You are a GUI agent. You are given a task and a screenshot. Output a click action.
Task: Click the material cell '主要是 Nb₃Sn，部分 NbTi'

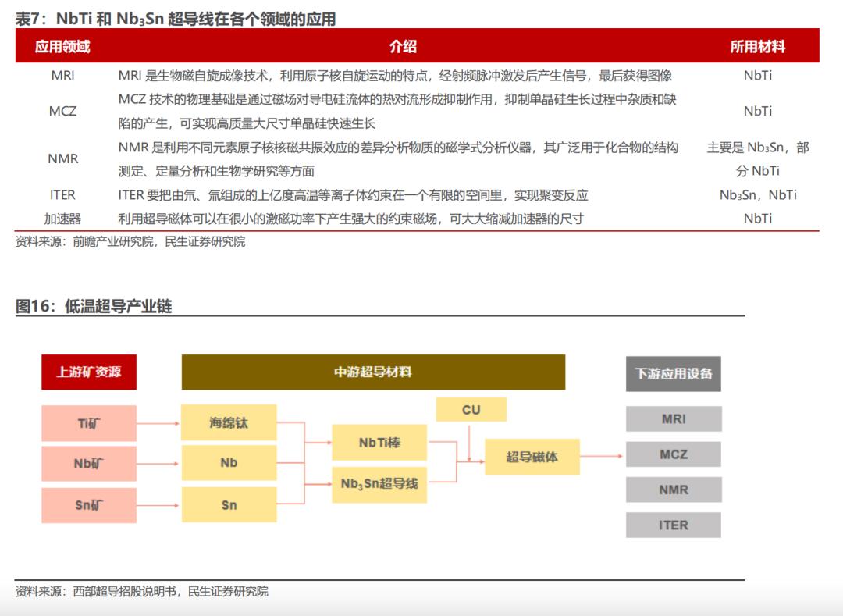point(757,159)
